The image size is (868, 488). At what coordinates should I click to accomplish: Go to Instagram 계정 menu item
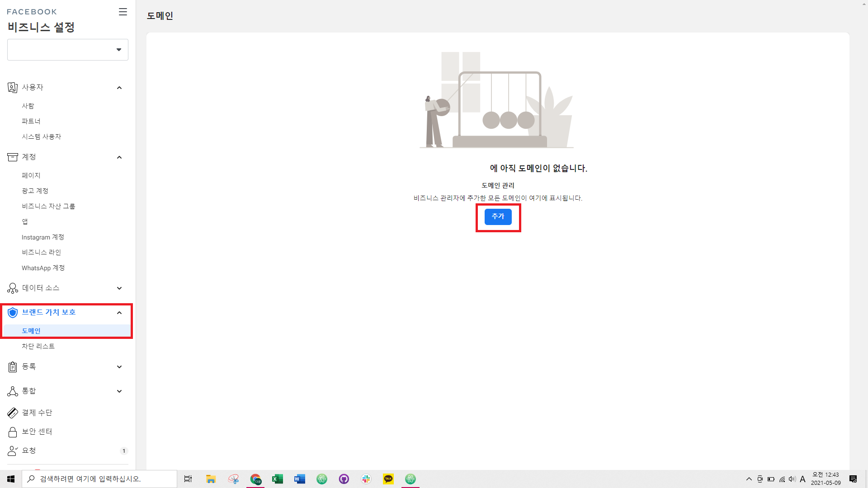tap(43, 237)
